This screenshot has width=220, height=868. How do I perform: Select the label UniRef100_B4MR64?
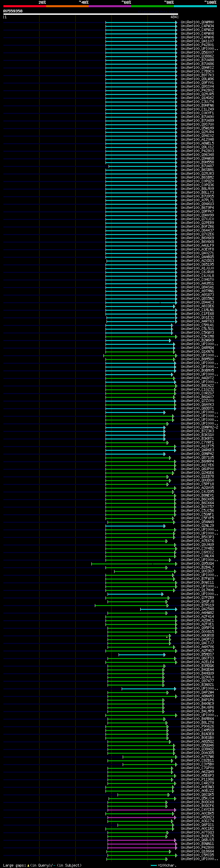coord(197,719)
